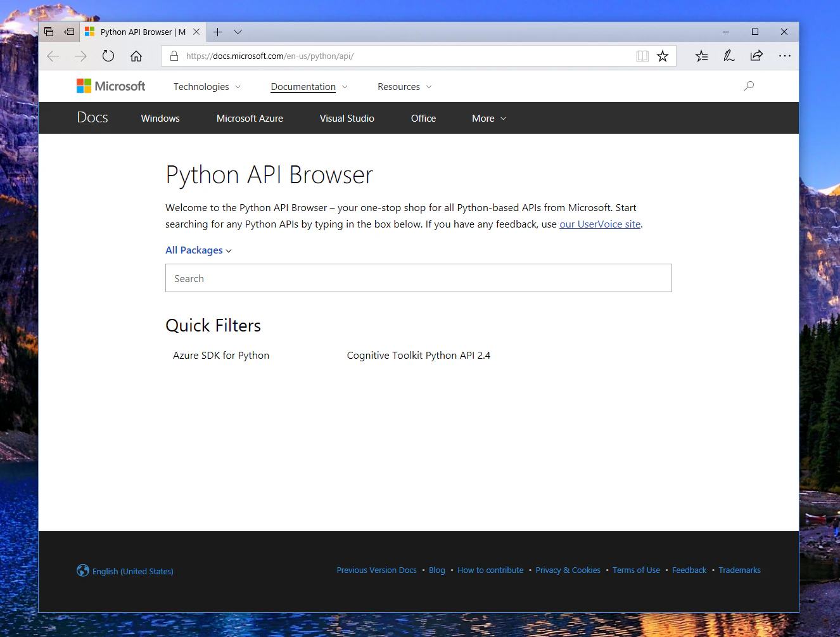Viewport: 840px width, 637px height.
Task: Open the Favorites hub icon
Action: coord(701,56)
